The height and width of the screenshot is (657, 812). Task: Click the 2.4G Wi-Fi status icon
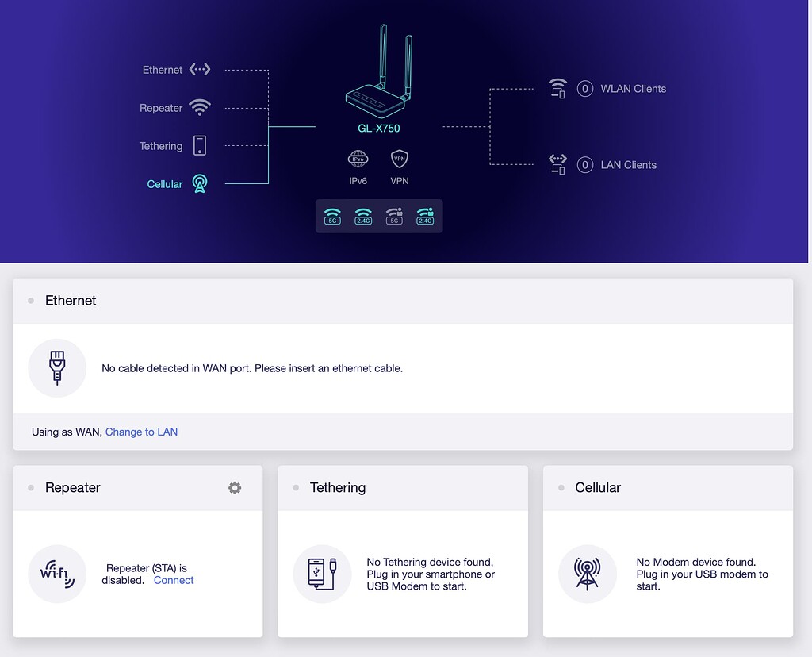(x=363, y=216)
